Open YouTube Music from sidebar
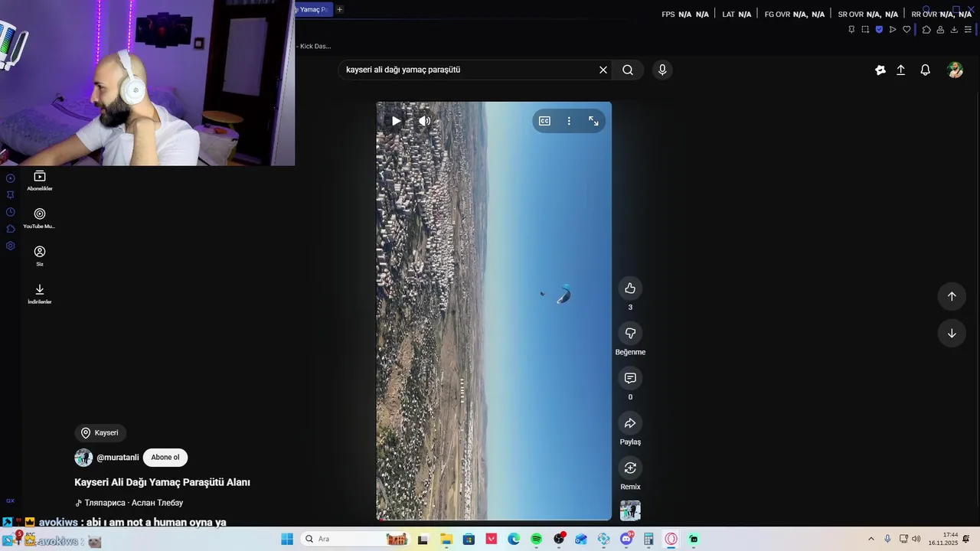The width and height of the screenshot is (980, 551). 40,219
